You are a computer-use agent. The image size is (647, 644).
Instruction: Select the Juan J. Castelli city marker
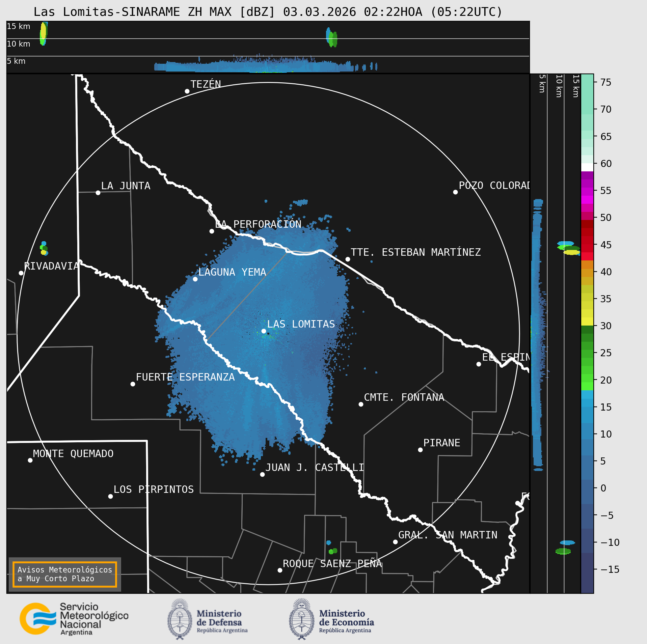(x=262, y=474)
